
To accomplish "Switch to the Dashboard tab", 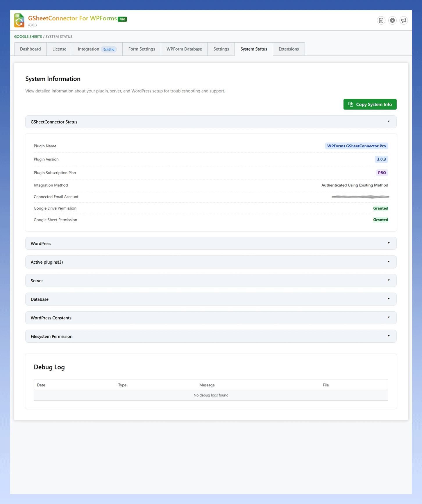I will 31,49.
